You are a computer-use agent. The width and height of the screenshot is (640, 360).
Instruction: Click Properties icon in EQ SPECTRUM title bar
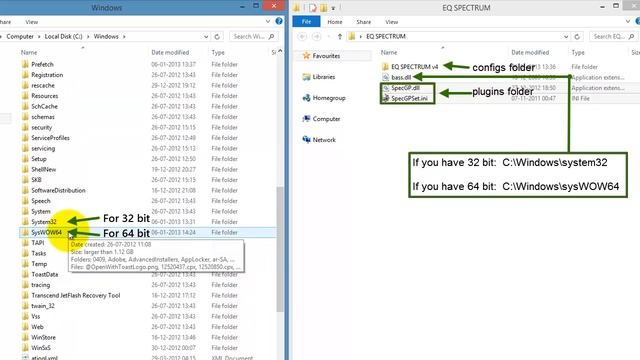tap(313, 7)
